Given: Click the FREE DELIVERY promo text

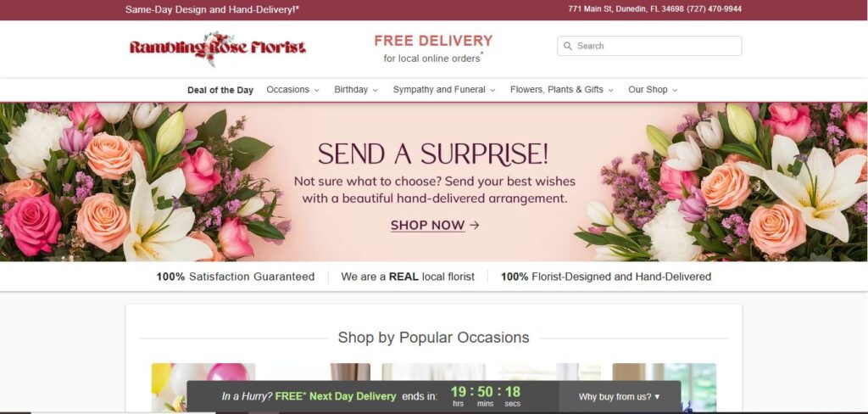Looking at the screenshot, I should [433, 41].
